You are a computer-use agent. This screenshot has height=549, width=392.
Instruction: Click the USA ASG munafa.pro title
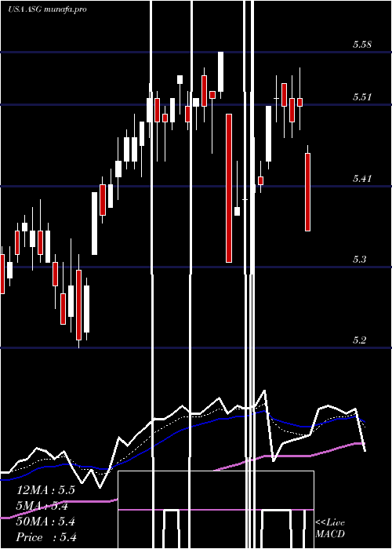(x=48, y=9)
